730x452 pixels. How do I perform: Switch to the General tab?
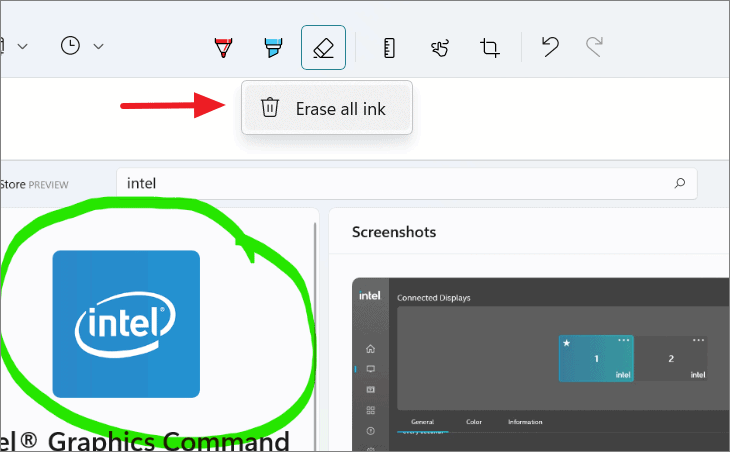coord(422,422)
